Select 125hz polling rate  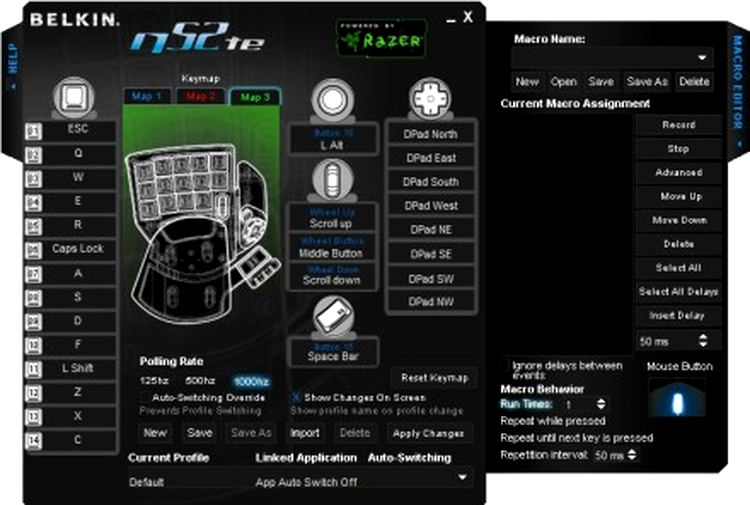point(154,381)
